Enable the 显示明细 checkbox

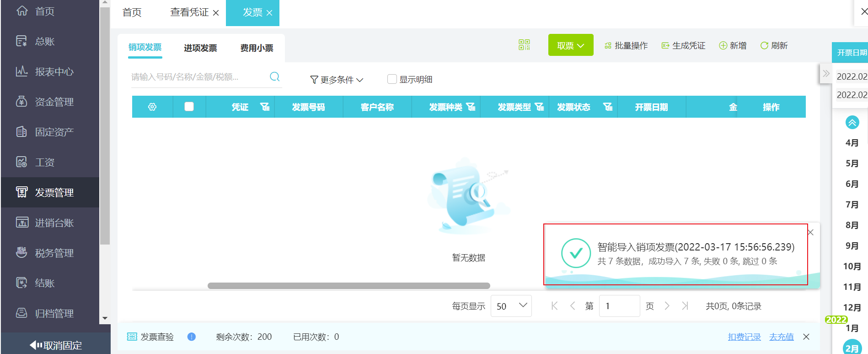pos(392,79)
